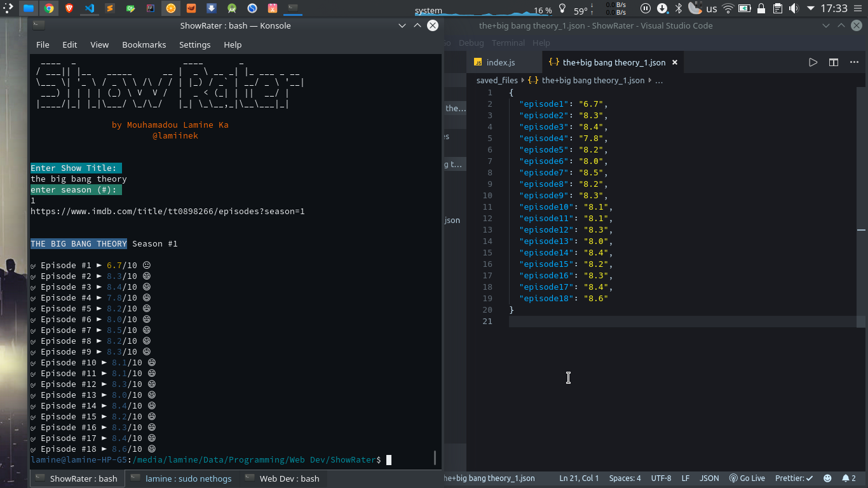
Task: Open Qt Creator from the panel
Action: point(130,8)
